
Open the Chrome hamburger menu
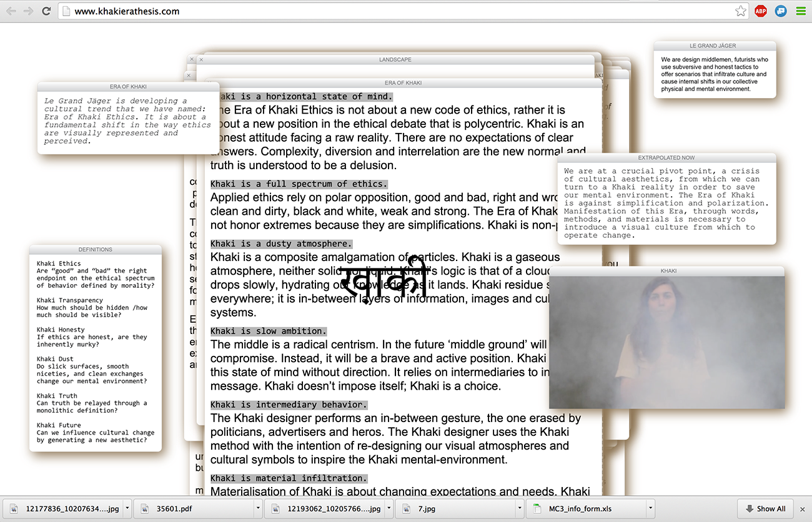click(x=801, y=11)
